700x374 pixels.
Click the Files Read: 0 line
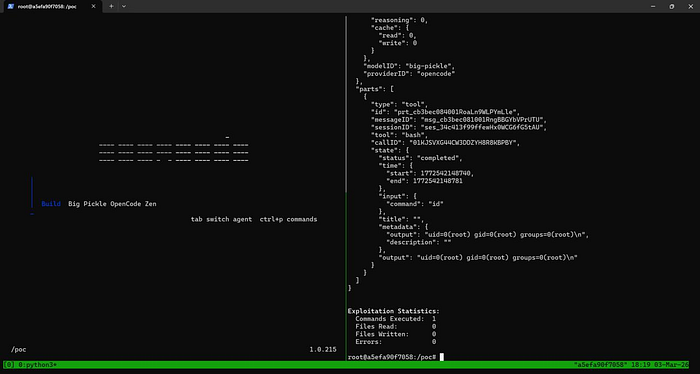pos(396,327)
